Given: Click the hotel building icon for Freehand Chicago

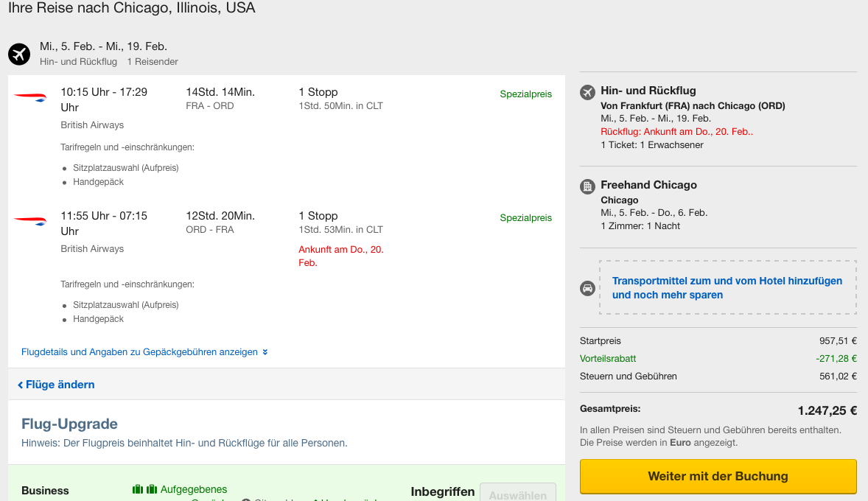Looking at the screenshot, I should (x=587, y=186).
